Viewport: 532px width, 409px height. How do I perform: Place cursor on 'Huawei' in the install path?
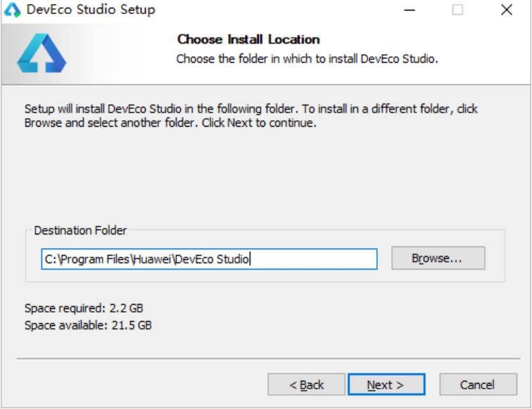coord(152,259)
